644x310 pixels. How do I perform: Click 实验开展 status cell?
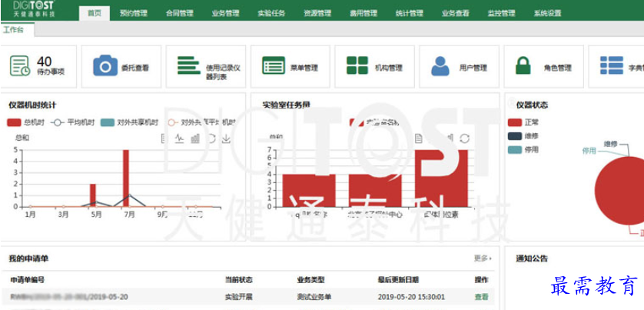click(238, 297)
